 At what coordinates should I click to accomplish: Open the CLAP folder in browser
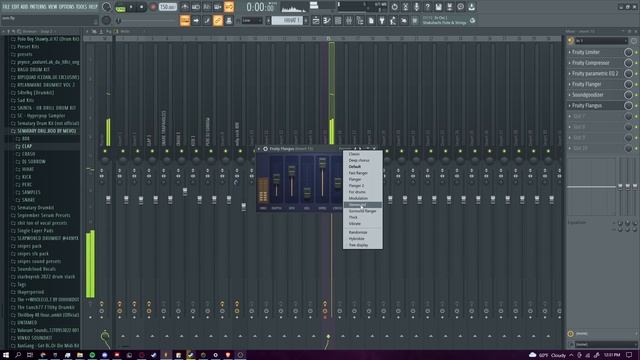click(x=27, y=146)
